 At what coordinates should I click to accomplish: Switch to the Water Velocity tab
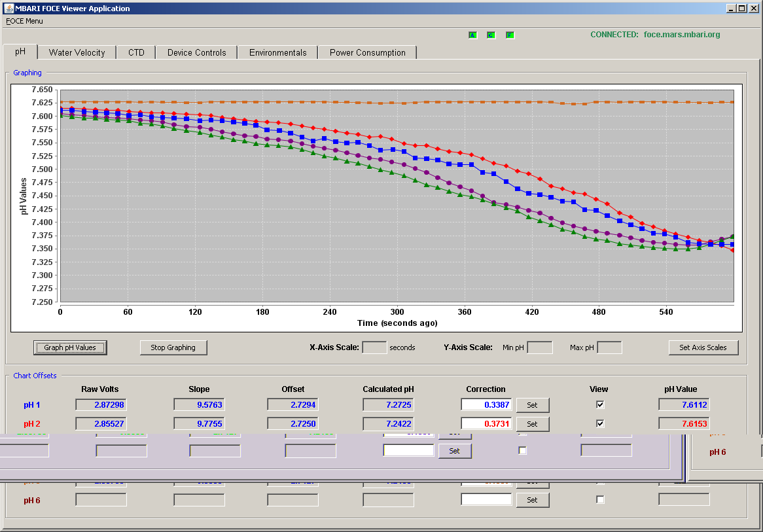77,52
